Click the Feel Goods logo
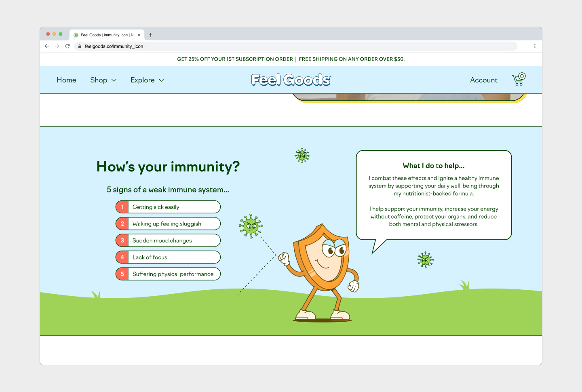Screen dimensions: 582x392 pos(291,80)
